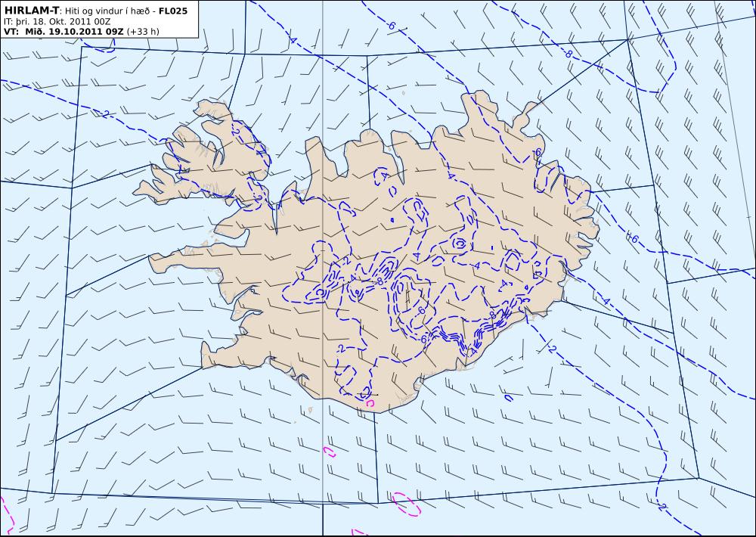Click the 'VT: Mið. 19.10.2011 09Z' valid time

point(64,32)
